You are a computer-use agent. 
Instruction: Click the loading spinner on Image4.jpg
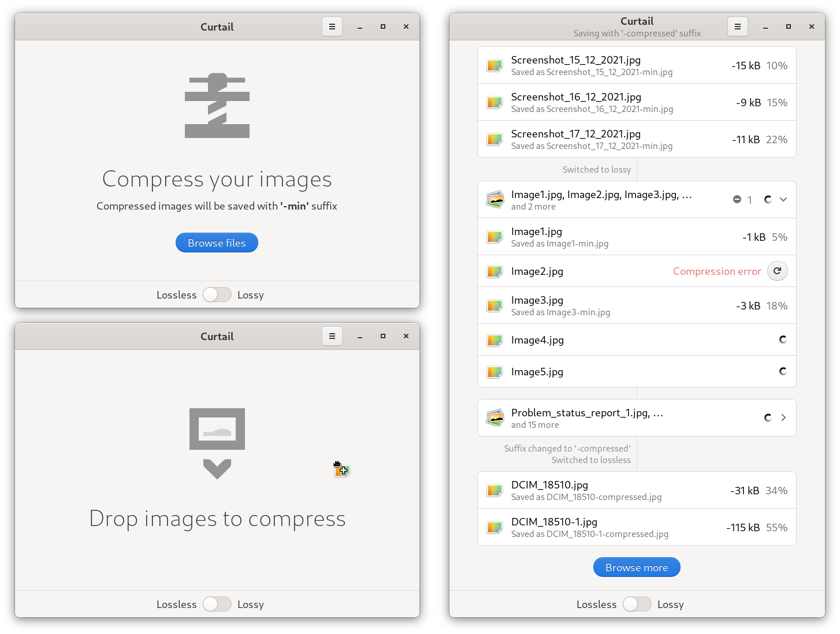(783, 340)
